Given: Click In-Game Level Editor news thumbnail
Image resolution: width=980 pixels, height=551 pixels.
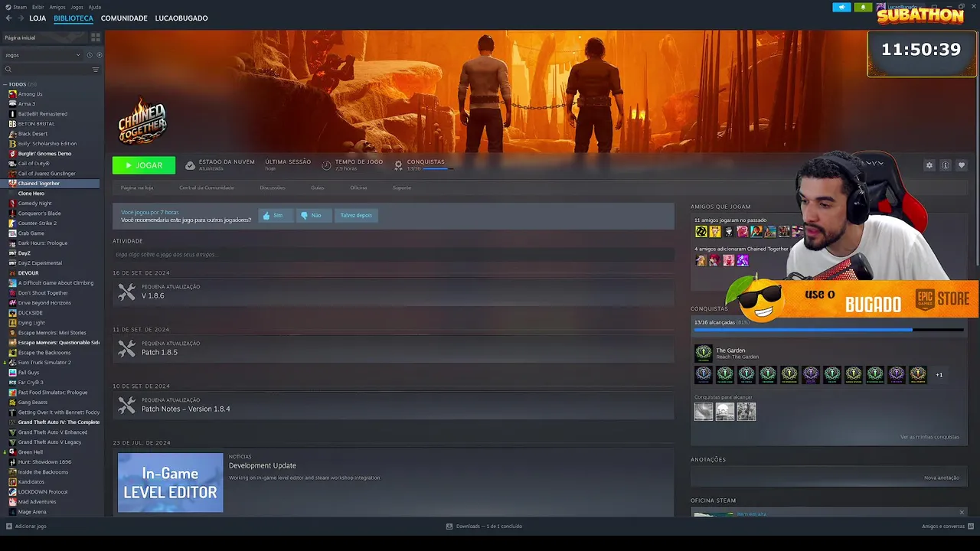Looking at the screenshot, I should [170, 482].
